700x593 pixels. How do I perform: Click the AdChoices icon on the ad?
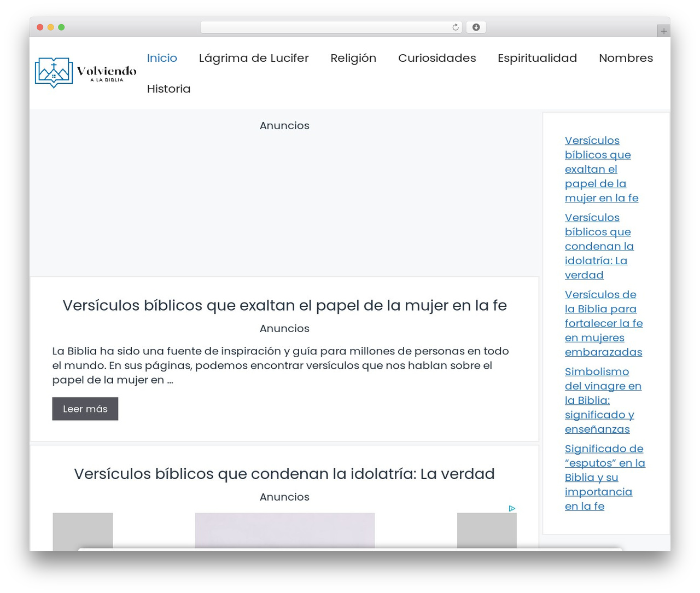(x=512, y=508)
